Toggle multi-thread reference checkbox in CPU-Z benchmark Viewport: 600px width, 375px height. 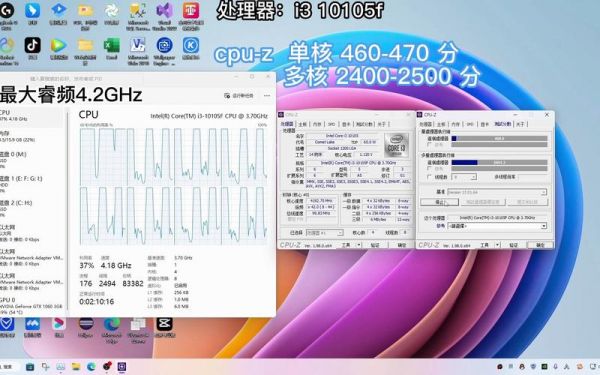pos(430,169)
